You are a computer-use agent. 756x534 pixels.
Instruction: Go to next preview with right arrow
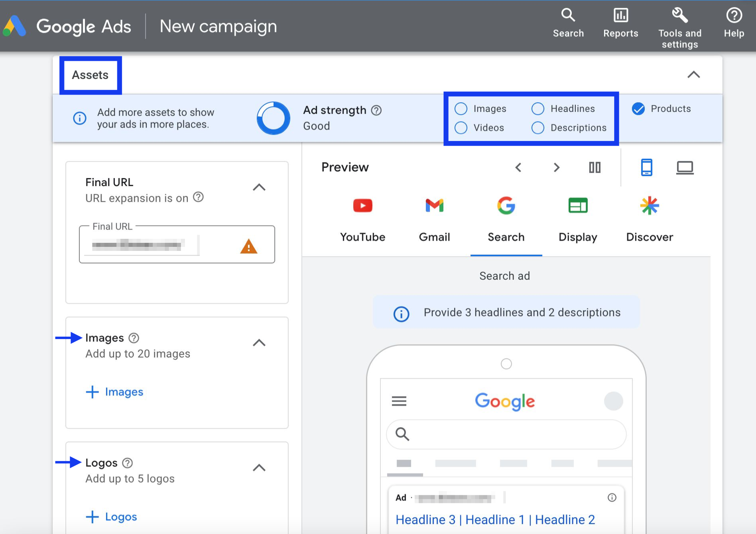(x=557, y=167)
